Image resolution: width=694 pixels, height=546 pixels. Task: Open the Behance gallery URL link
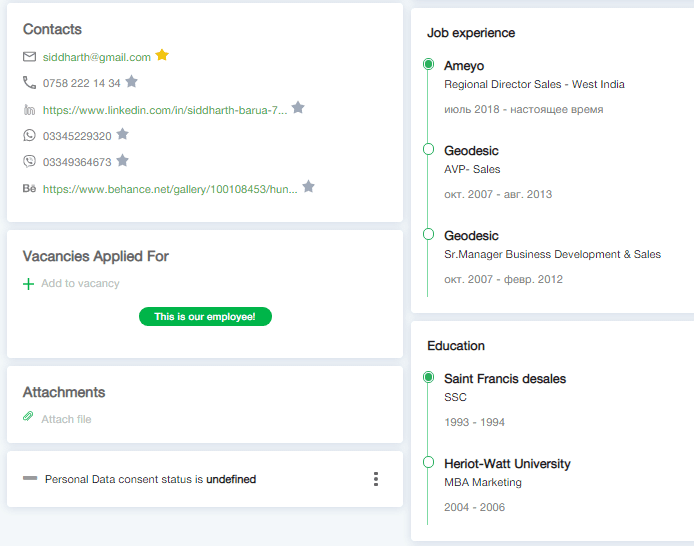pos(170,188)
